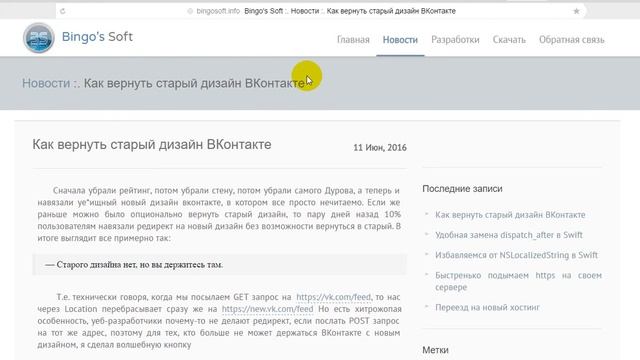The height and width of the screenshot is (360, 640).
Task: Open post 'Переезд на новый хостинг'
Action: [487, 307]
